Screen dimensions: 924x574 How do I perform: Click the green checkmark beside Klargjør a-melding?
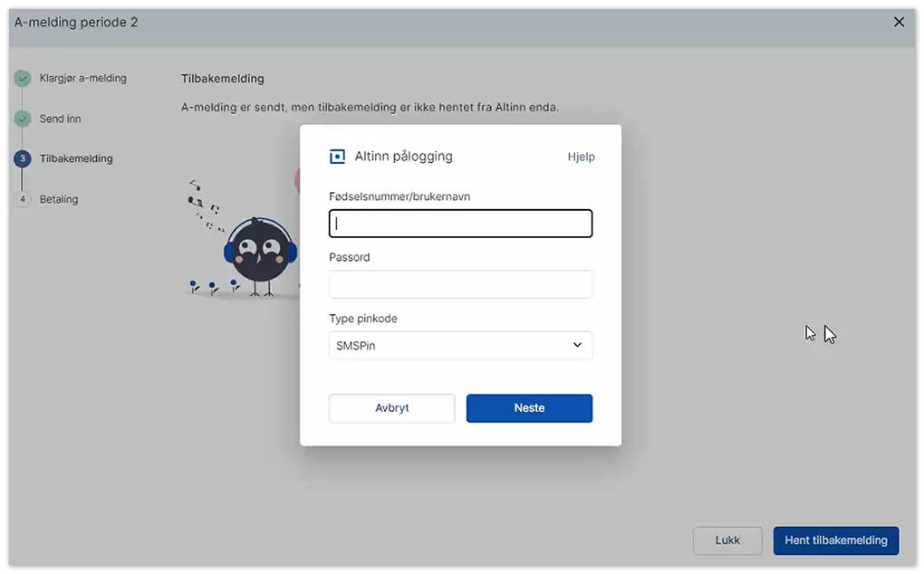[x=23, y=79]
